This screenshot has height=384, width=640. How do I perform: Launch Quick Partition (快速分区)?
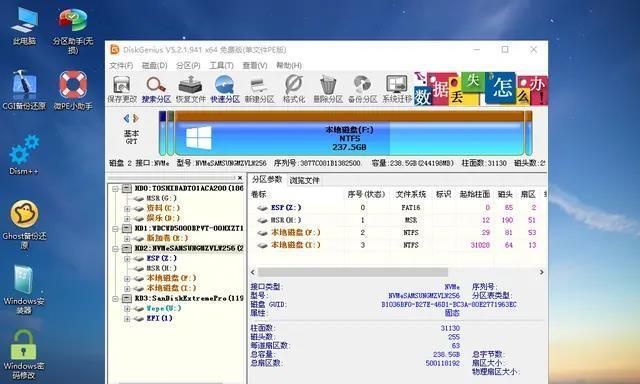click(x=224, y=89)
